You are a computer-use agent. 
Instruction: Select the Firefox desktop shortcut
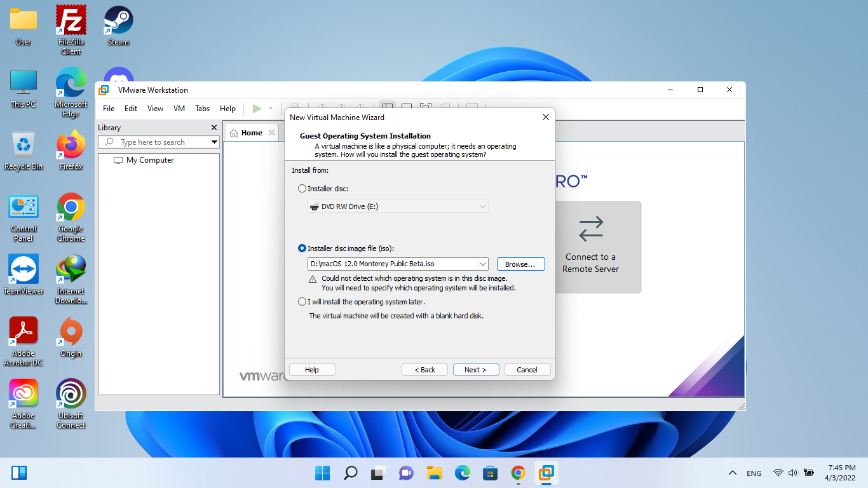click(x=71, y=151)
